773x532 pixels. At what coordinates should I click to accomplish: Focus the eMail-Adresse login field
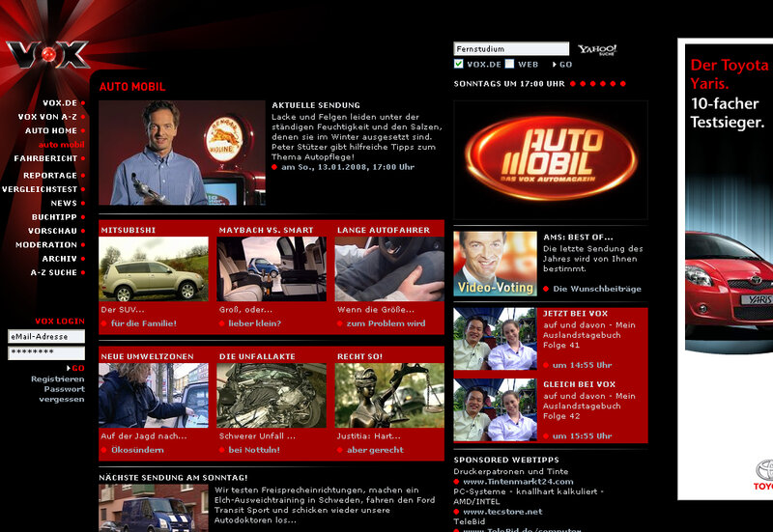click(x=46, y=337)
